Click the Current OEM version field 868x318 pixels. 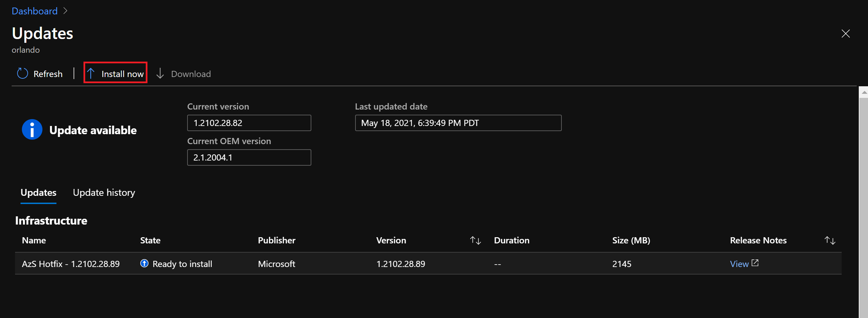pos(249,157)
